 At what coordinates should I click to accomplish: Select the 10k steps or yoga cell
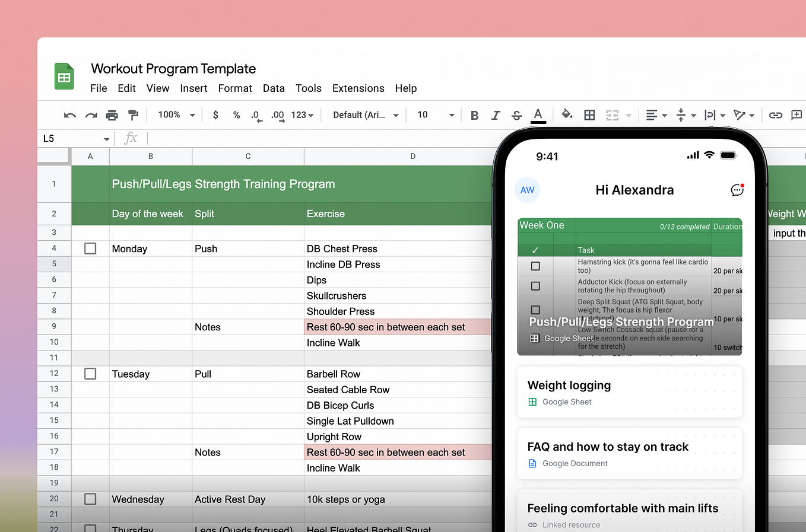398,499
